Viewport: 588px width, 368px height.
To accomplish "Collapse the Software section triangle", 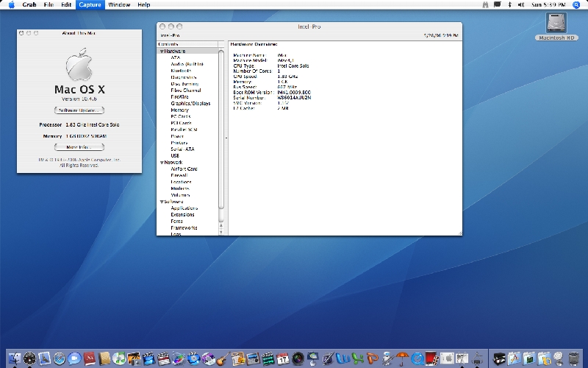I will point(162,202).
